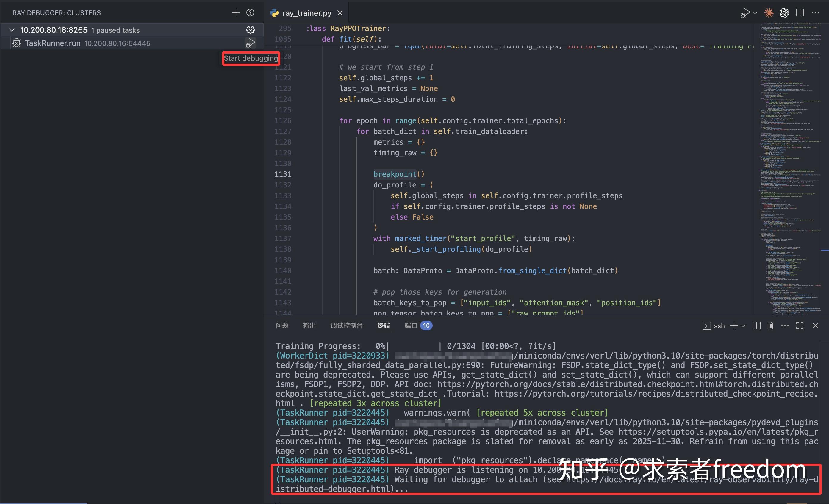
Task: Open the Claude extension icon
Action: [768, 12]
